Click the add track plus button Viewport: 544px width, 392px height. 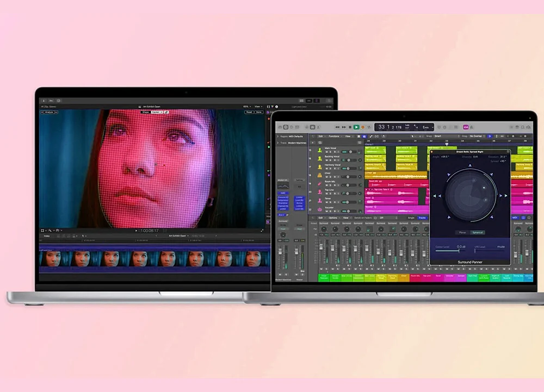click(x=313, y=142)
